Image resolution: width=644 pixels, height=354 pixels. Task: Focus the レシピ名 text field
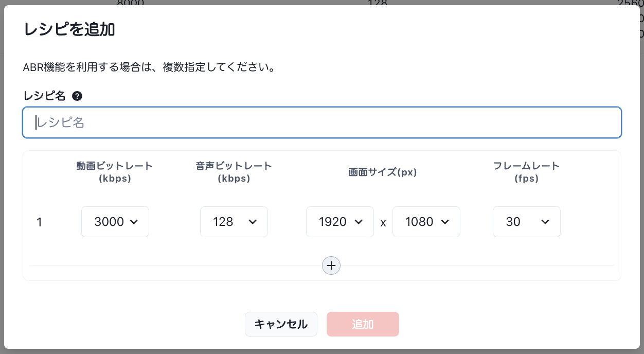322,122
